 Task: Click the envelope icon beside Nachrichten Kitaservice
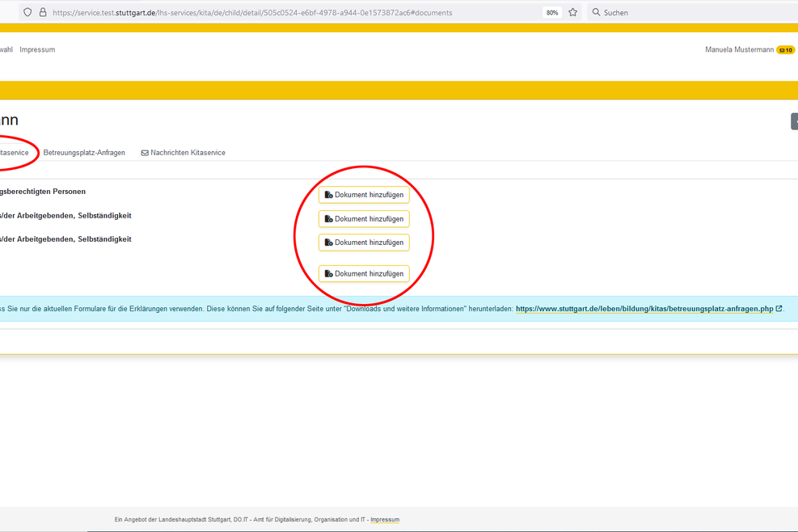click(x=145, y=153)
